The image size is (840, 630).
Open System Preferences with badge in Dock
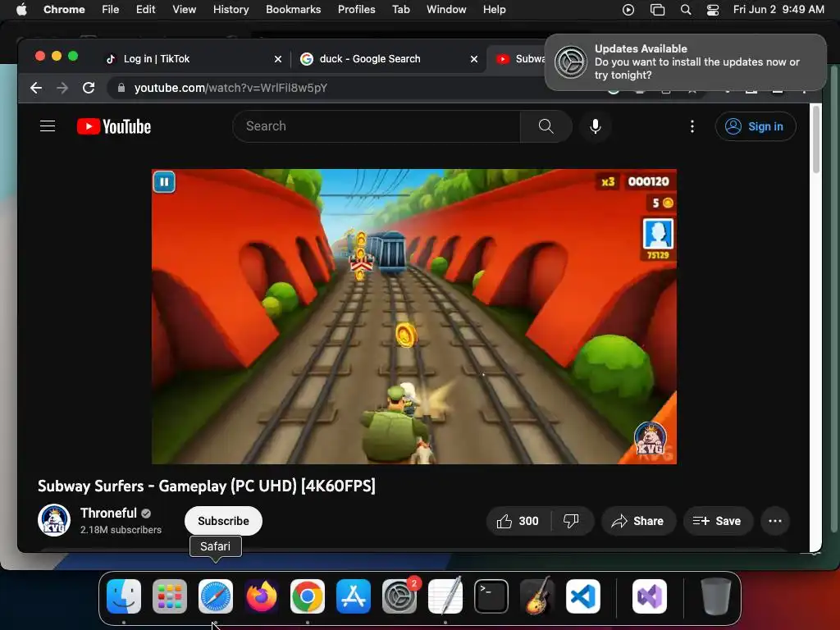tap(399, 596)
